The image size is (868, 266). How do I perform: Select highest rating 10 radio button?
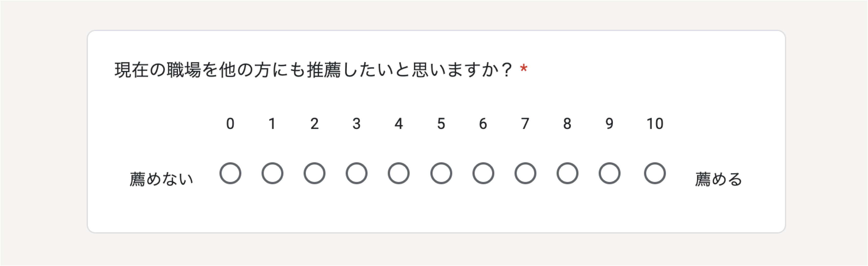(x=655, y=173)
